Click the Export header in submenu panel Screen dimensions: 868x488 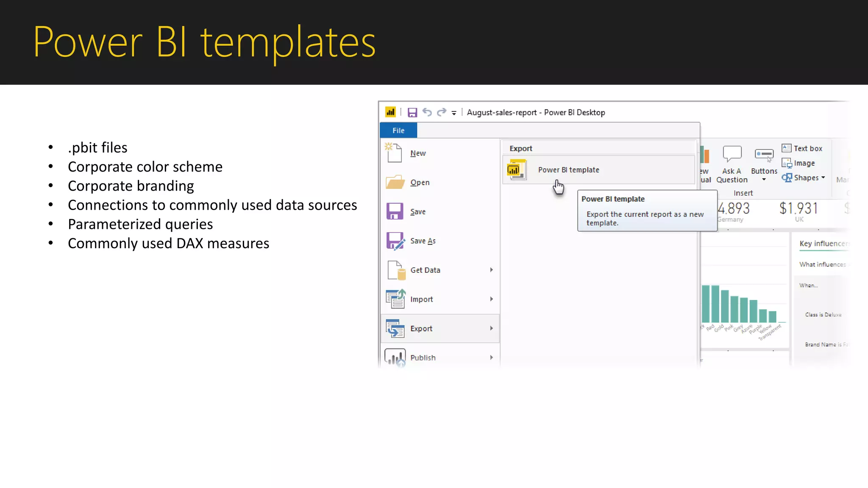(x=520, y=149)
